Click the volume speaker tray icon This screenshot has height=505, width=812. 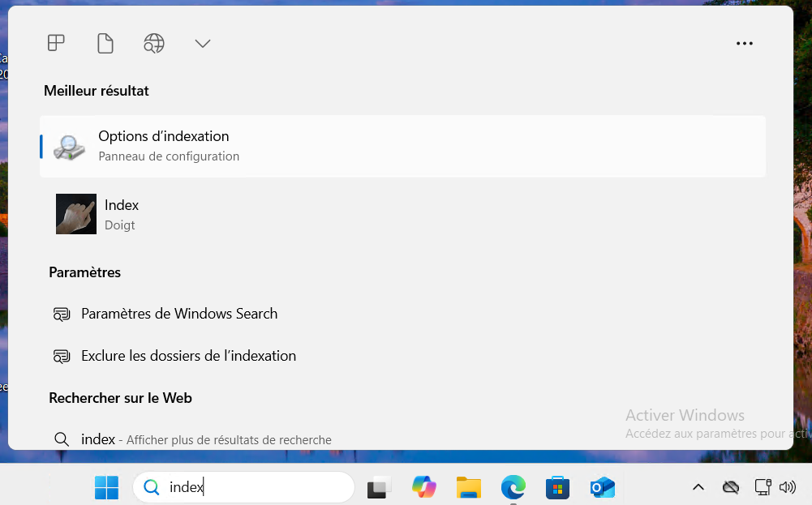point(786,487)
